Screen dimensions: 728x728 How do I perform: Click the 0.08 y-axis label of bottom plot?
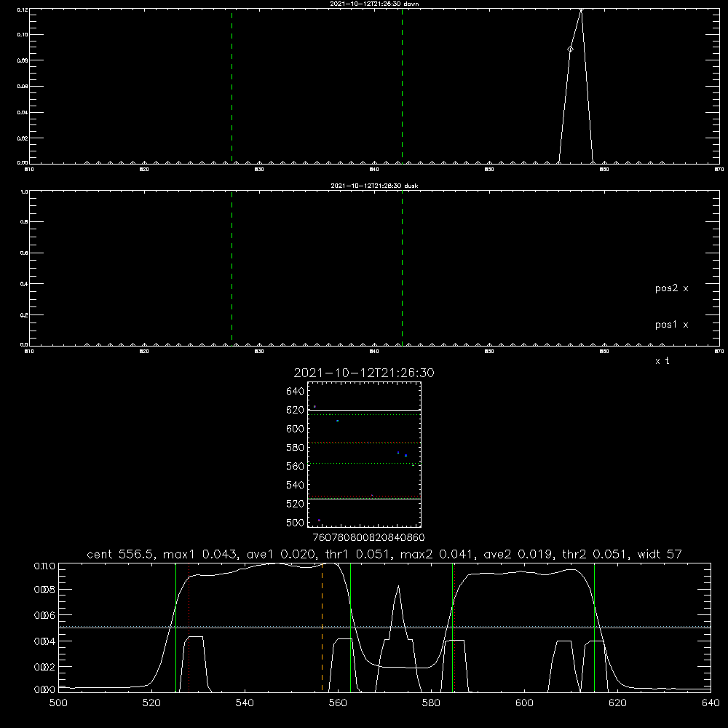[44, 590]
